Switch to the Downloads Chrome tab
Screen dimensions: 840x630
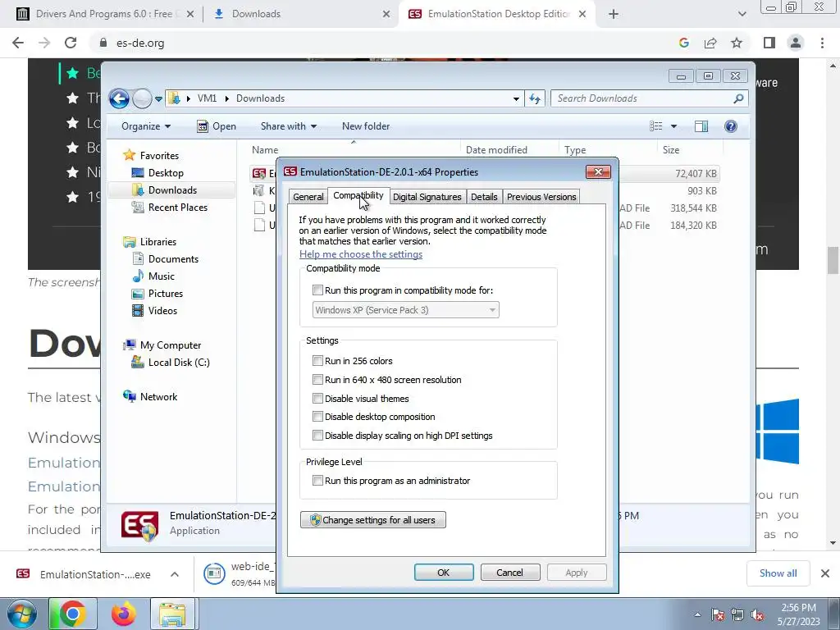click(300, 14)
